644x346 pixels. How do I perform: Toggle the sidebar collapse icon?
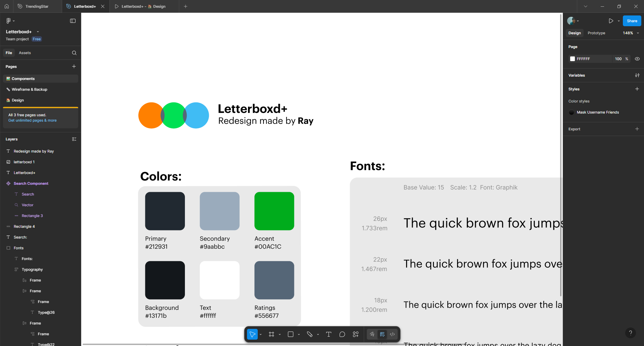[x=73, y=21]
